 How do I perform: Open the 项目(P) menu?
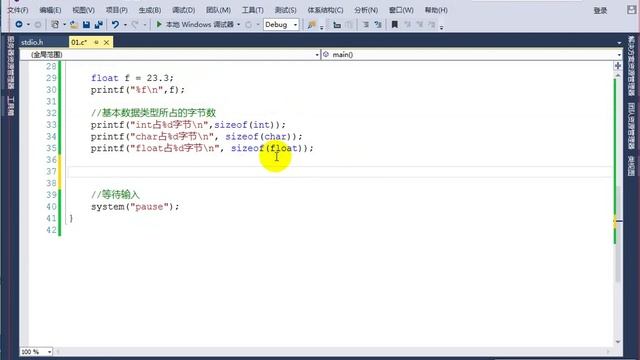pyautogui.click(x=116, y=10)
